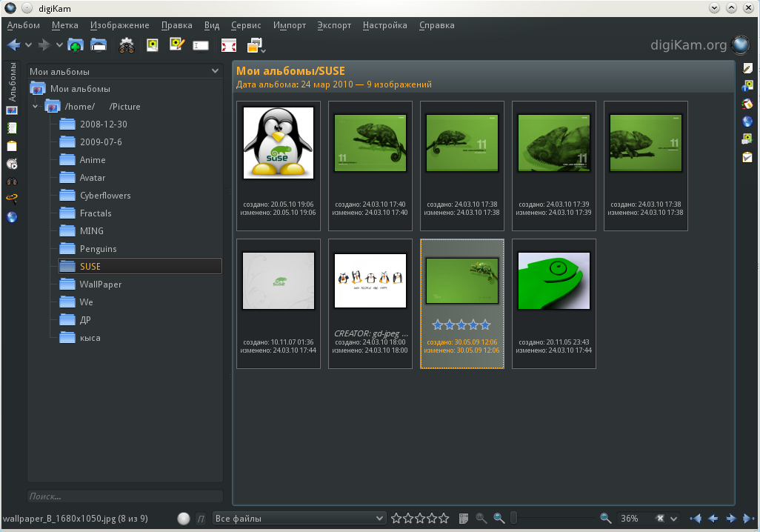The width and height of the screenshot is (760, 532).
Task: Jump to the last image arrow
Action: coord(748,519)
